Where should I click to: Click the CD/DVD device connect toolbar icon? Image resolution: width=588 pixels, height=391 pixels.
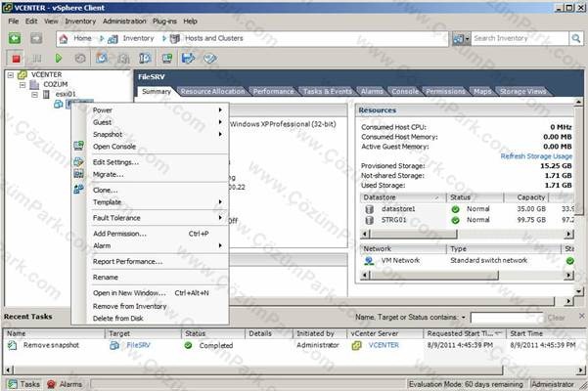(210, 59)
